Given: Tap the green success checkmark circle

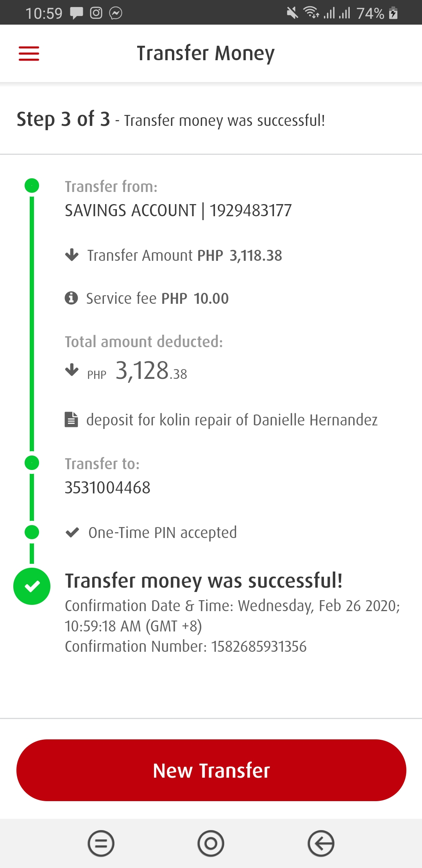Looking at the screenshot, I should (32, 586).
